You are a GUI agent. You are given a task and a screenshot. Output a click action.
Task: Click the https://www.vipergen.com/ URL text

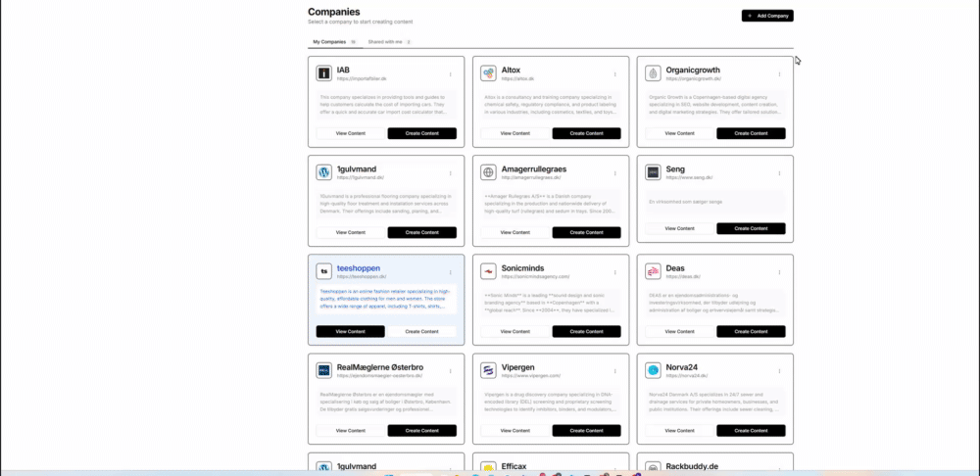coord(530,375)
